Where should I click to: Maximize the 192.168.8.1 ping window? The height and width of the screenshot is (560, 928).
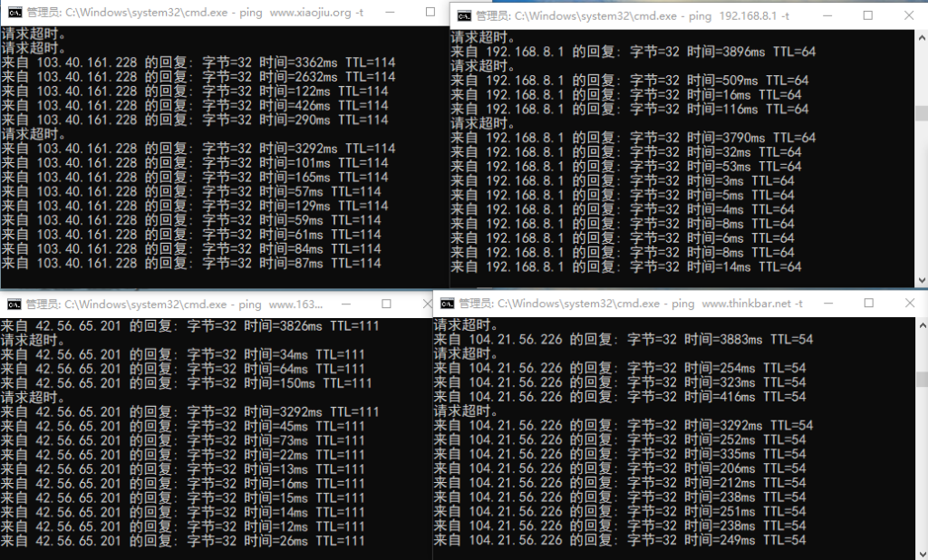(x=867, y=16)
